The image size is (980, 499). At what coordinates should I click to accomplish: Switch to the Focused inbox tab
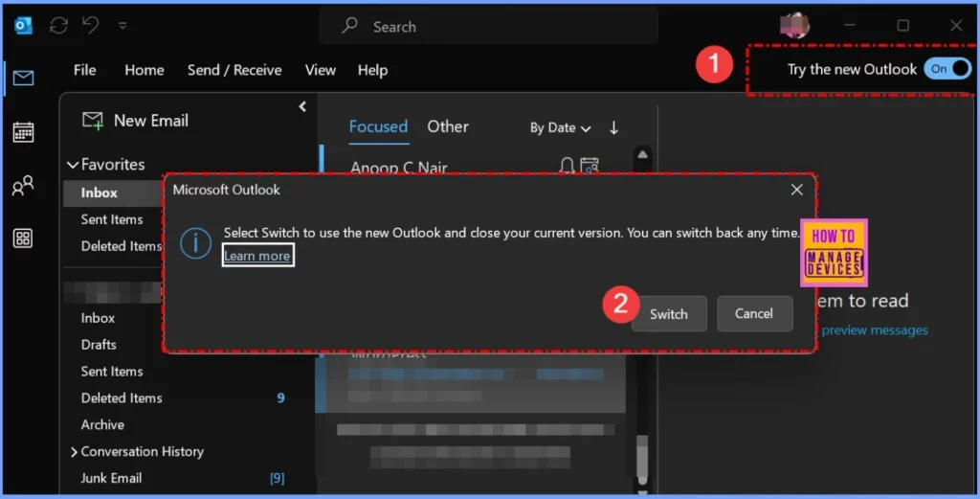click(378, 127)
